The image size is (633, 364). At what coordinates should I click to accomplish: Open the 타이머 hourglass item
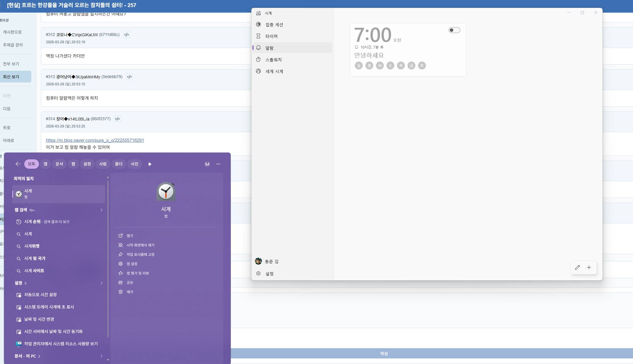271,36
